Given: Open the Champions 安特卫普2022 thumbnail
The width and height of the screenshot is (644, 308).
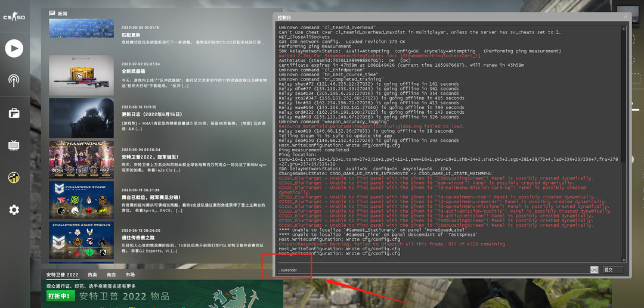Looking at the screenshot, I should click(x=81, y=160).
